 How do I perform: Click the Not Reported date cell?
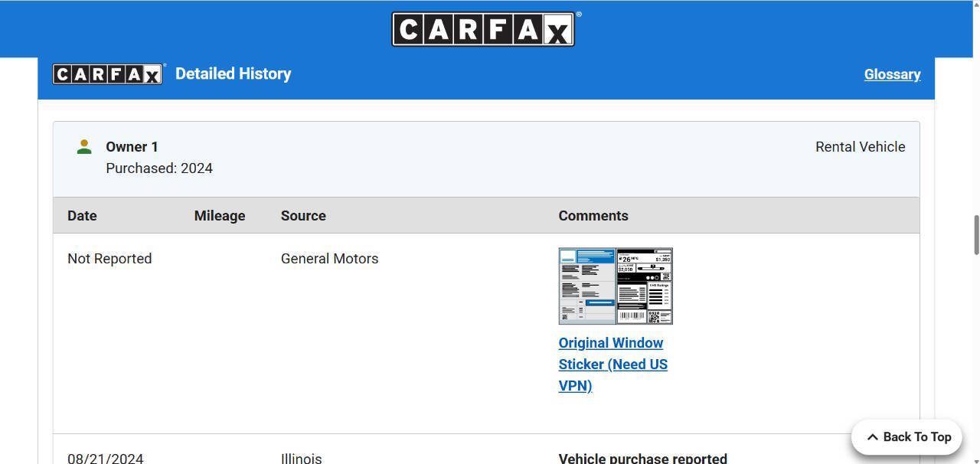pyautogui.click(x=109, y=259)
